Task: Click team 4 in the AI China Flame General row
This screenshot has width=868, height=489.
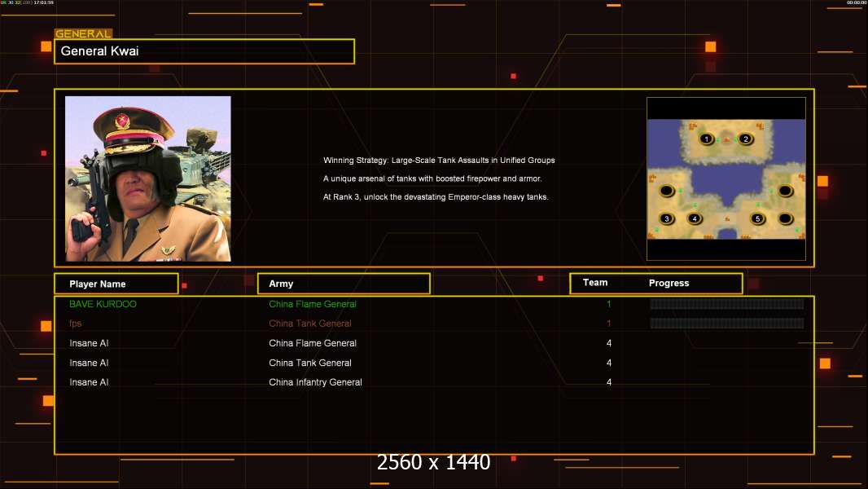Action: pos(609,343)
